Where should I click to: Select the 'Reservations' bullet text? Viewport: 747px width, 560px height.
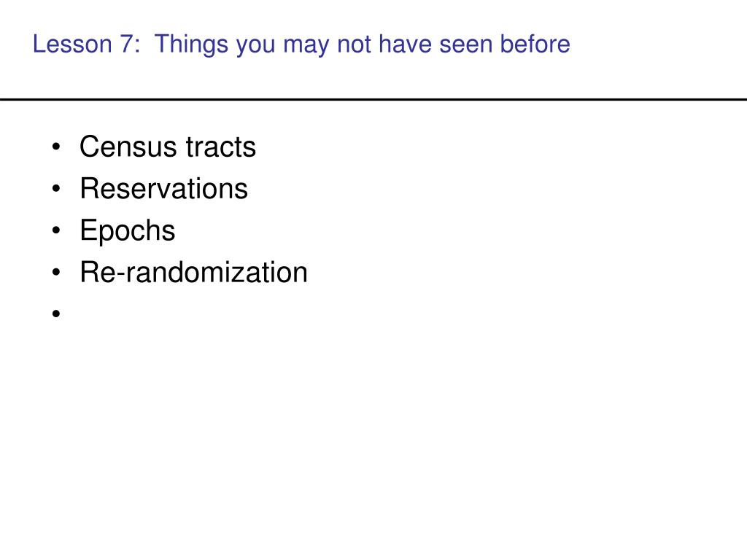click(x=164, y=189)
